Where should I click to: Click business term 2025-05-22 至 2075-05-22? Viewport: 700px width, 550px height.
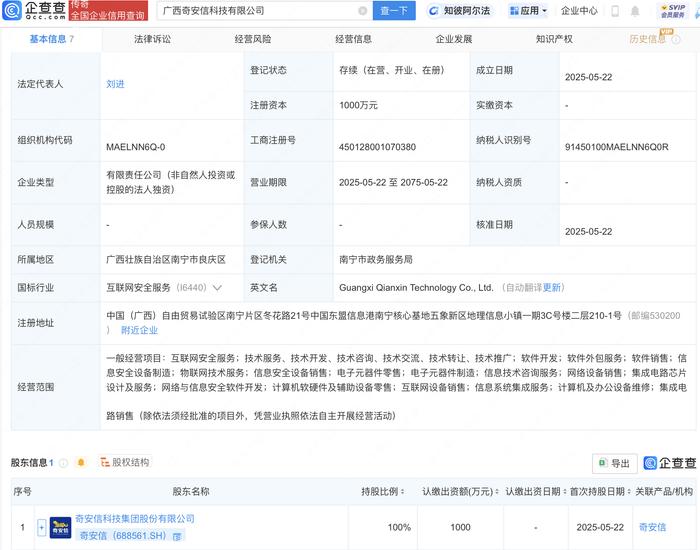point(393,183)
